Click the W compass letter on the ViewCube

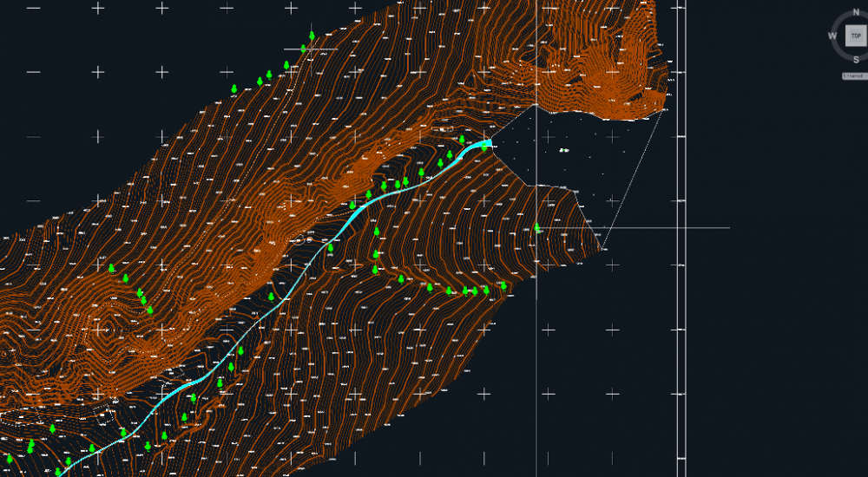point(832,36)
